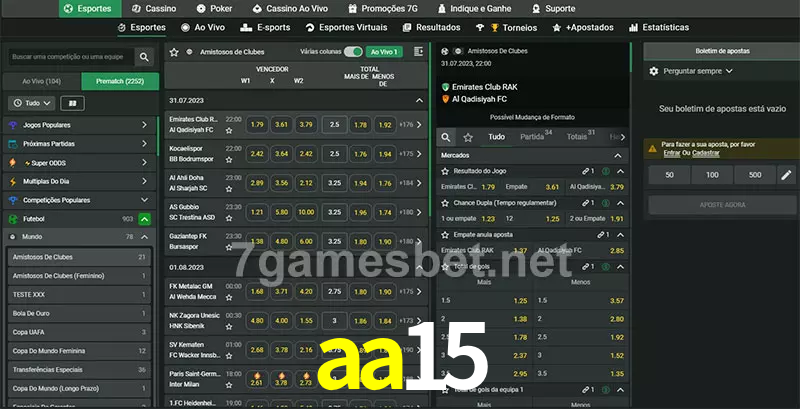Open the Resultados section tab
The width and height of the screenshot is (800, 409).
(x=432, y=28)
